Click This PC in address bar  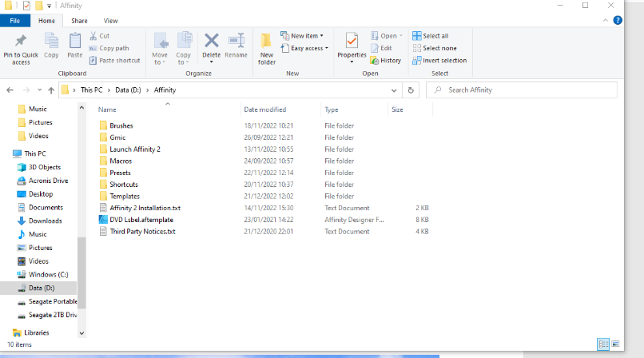click(92, 90)
